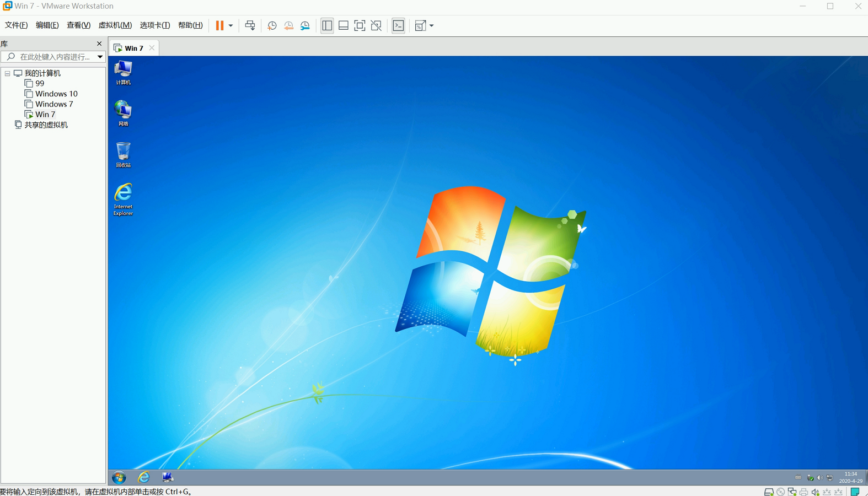
Task: Open the library search dropdown arrow
Action: pyautogui.click(x=100, y=57)
